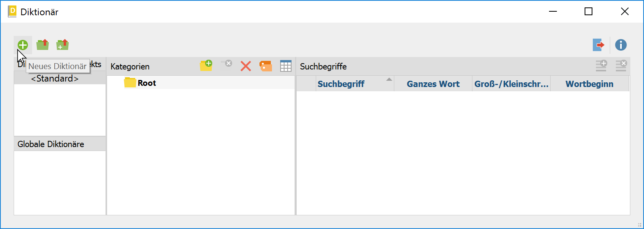Click the remove search term row icon
This screenshot has width=644, height=229.
tap(621, 66)
